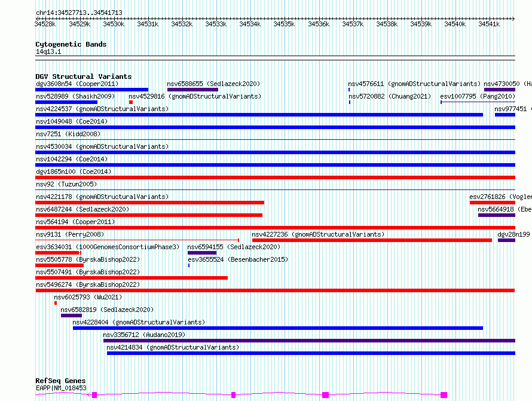Viewport: 532px width, 401px height.
Task: Click nsv6594155 (Sedlazeck2020) label
Action: 234,247
